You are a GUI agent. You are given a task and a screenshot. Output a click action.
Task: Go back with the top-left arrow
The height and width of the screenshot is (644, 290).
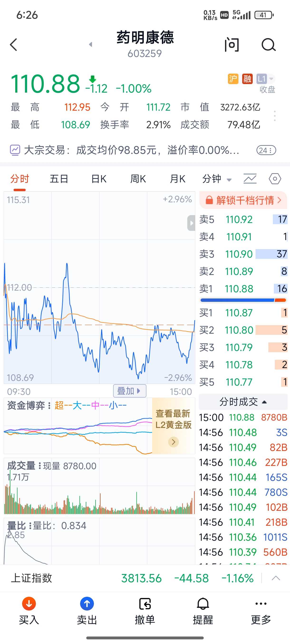pos(14,45)
